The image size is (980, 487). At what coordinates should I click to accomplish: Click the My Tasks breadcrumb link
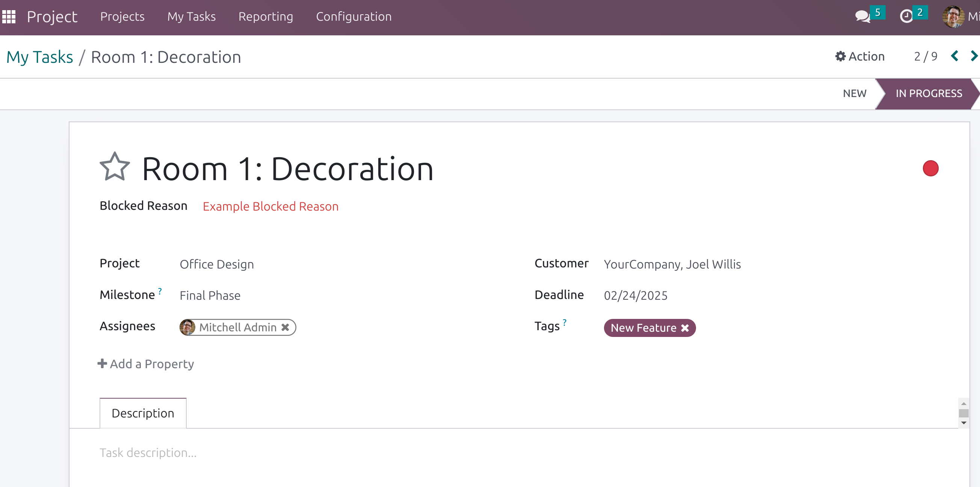pyautogui.click(x=40, y=58)
